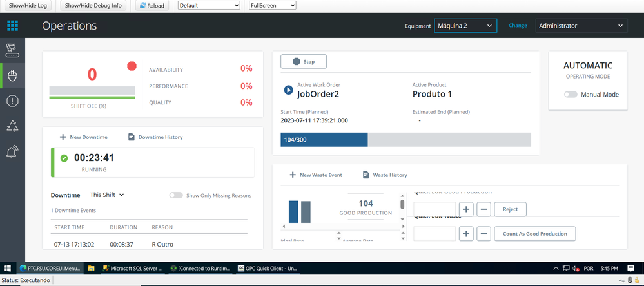Enable the Manual Mode toggle
This screenshot has width=644, height=286.
tap(571, 95)
